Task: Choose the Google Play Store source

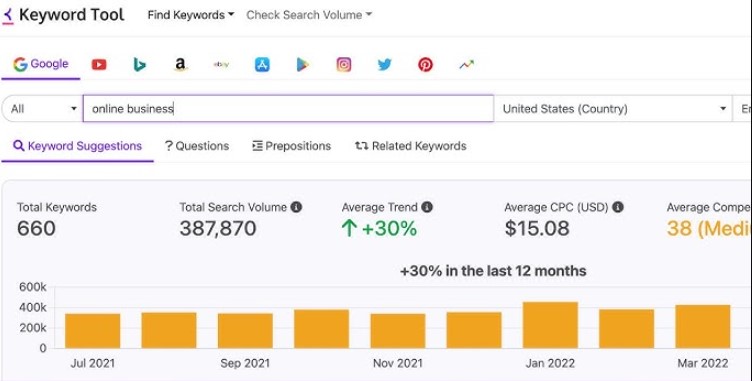Action: coord(303,64)
